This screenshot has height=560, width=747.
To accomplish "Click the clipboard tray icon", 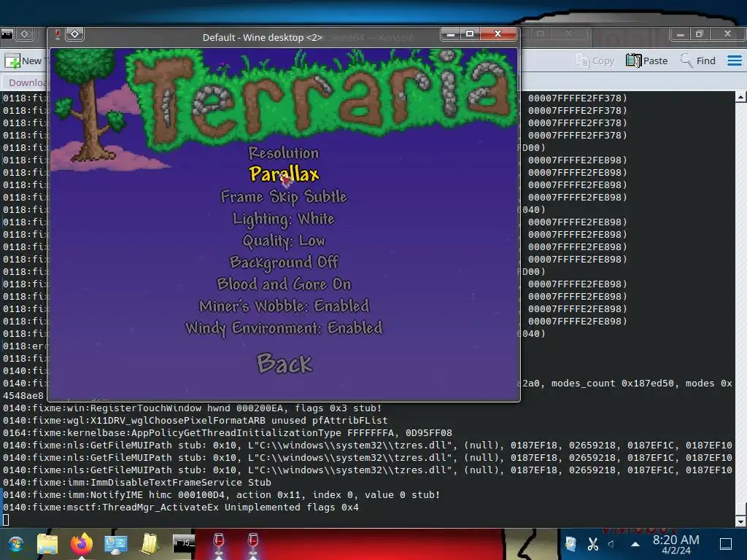I will [570, 544].
